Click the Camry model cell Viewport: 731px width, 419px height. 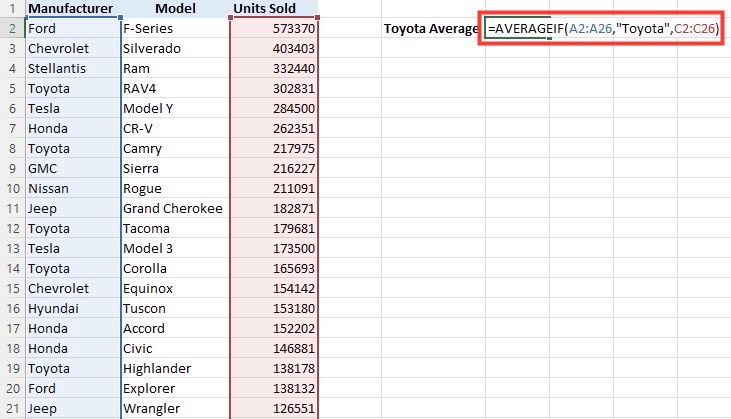(x=175, y=149)
